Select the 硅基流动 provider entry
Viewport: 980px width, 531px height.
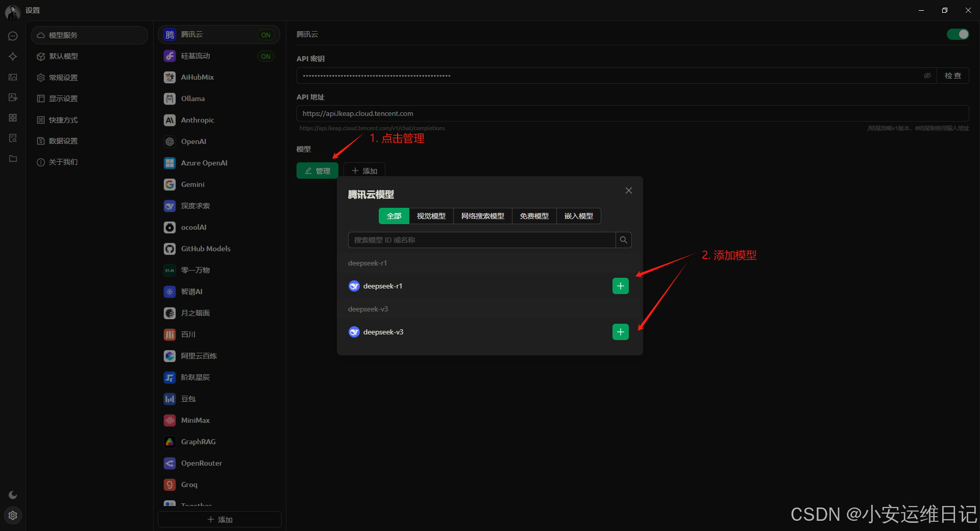(218, 56)
